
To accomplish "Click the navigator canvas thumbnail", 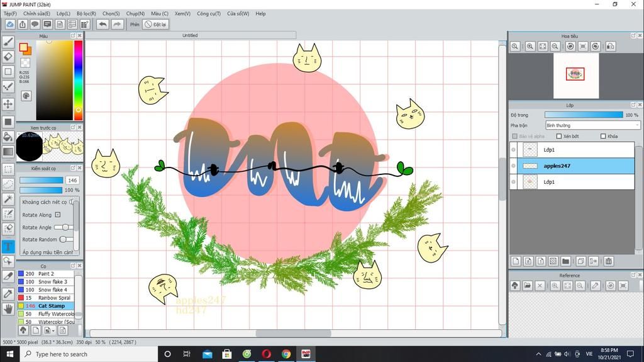I will pos(575,74).
